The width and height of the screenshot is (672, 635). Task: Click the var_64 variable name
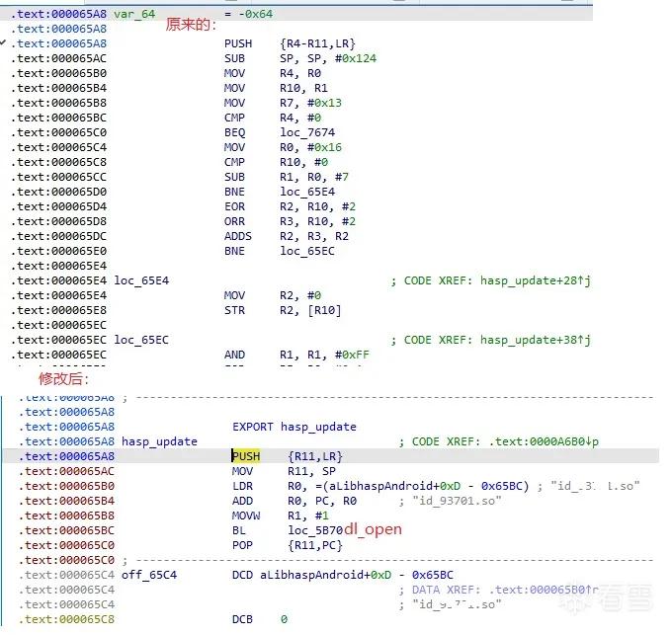134,14
